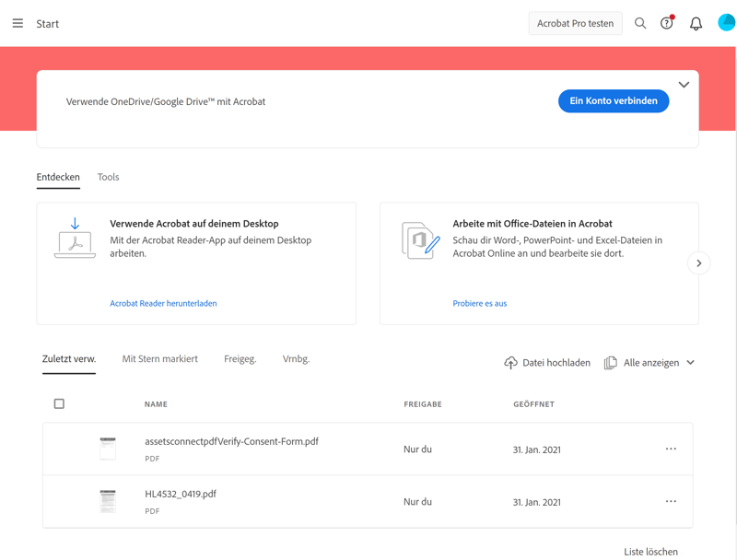Open the HL4532_0419.pdf file thumbnail
Image resolution: width=737 pixels, height=560 pixels.
point(108,501)
